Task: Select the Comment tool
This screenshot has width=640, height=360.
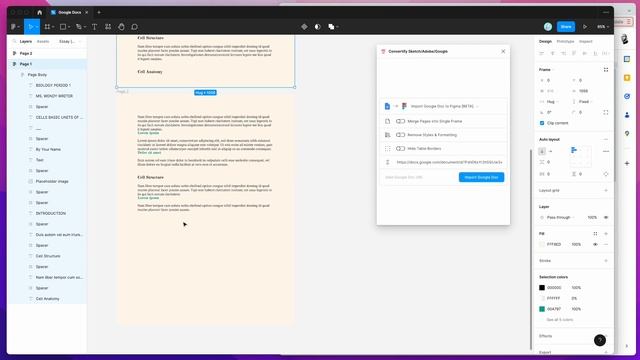Action: (134, 27)
